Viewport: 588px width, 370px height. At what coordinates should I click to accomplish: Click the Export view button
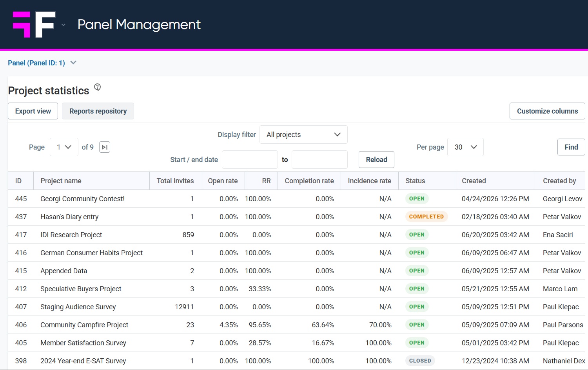click(33, 111)
